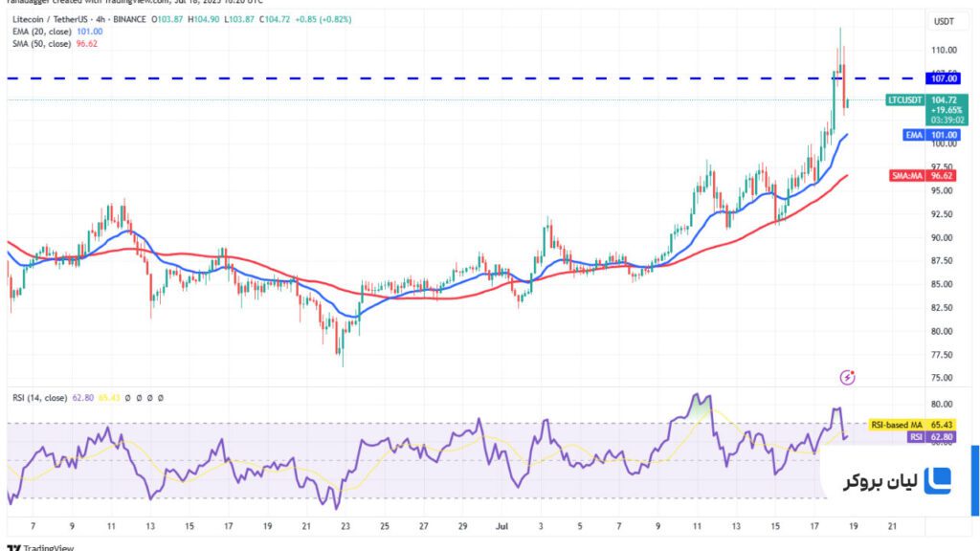Click the purple lightning bolt icon
Screen dimensions: 980x551
(x=847, y=377)
